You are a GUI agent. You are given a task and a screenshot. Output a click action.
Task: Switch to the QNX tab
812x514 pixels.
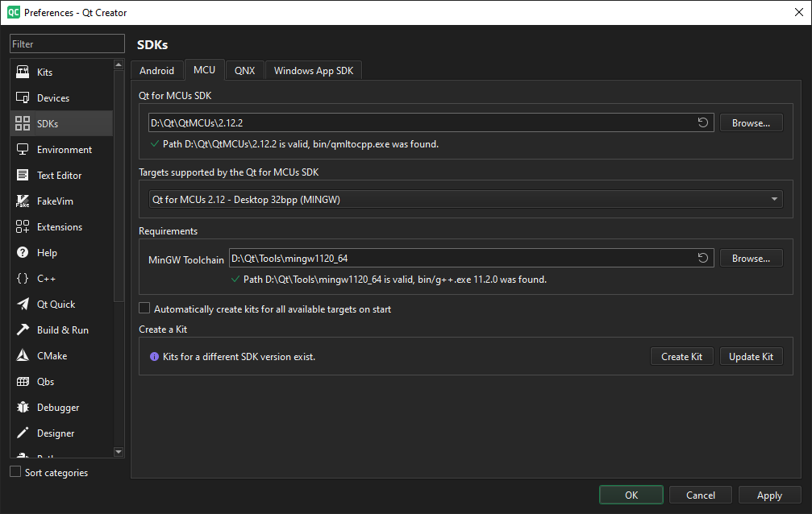(244, 70)
